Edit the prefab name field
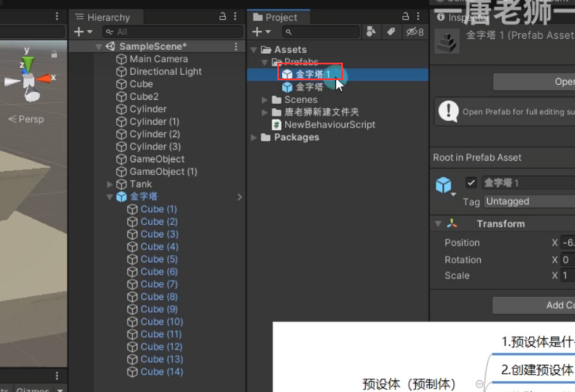The height and width of the screenshot is (392, 575). 529,183
